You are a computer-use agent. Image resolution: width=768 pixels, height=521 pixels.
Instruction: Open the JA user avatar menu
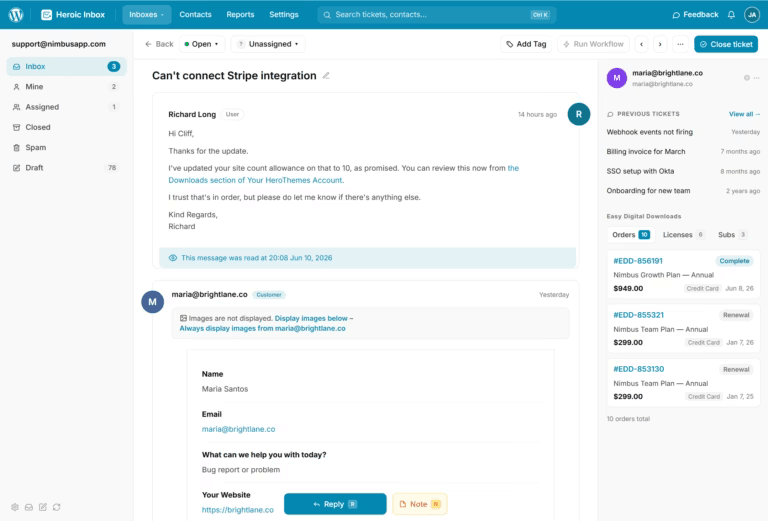tap(752, 15)
